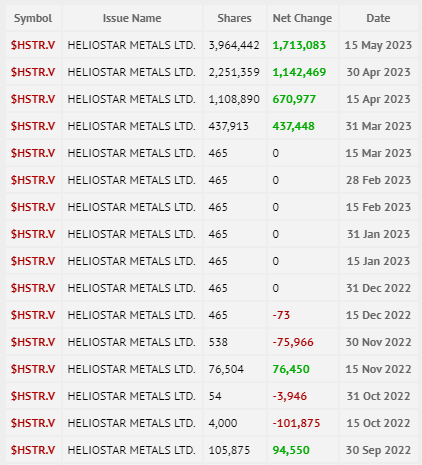Click the issue name in the 15 Oct 2022 row
Screen dimensions: 422x465
click(x=131, y=423)
